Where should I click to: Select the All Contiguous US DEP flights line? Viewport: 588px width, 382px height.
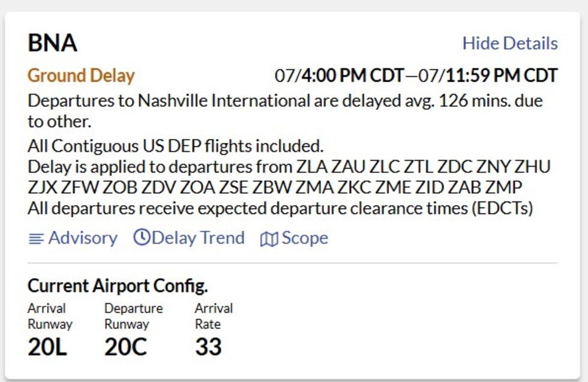tap(175, 146)
